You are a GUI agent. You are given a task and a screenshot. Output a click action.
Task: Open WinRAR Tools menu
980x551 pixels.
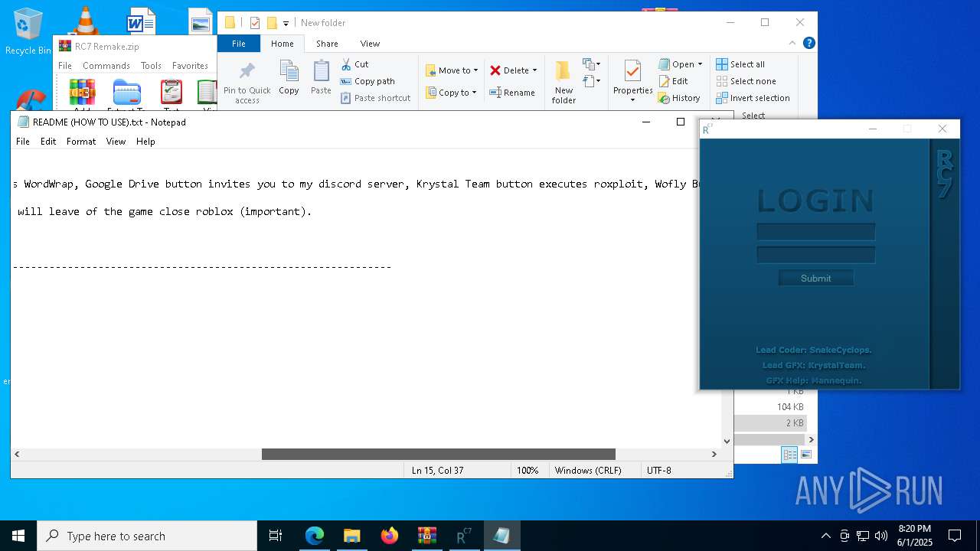click(151, 66)
